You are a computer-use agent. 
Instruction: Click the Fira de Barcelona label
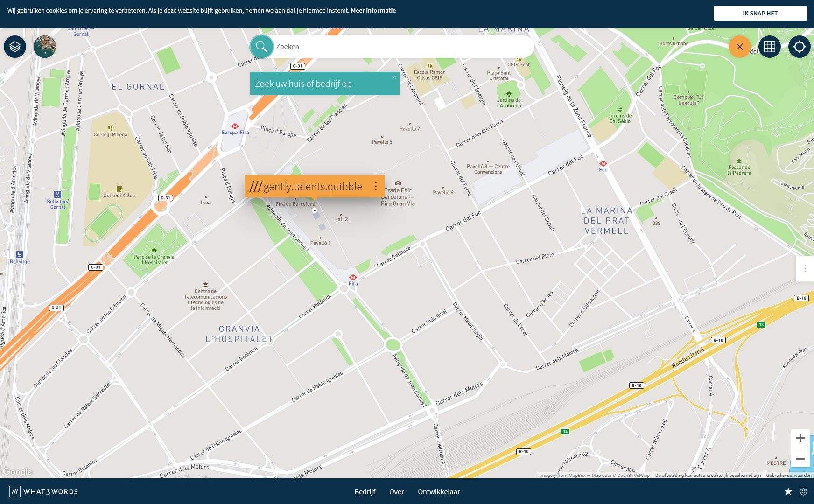pos(295,204)
